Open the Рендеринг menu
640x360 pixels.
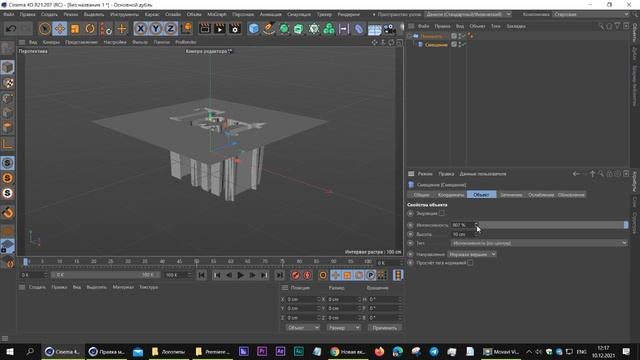coord(348,14)
